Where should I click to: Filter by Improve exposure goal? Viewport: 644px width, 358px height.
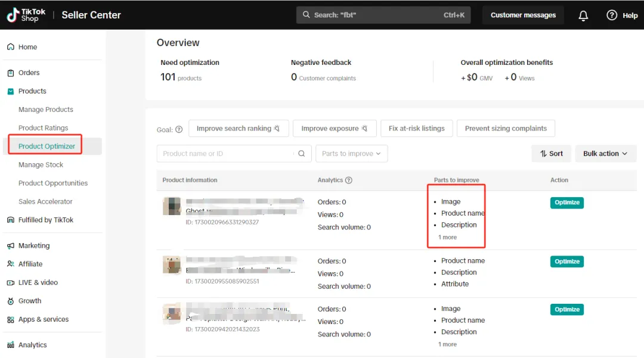coord(335,128)
